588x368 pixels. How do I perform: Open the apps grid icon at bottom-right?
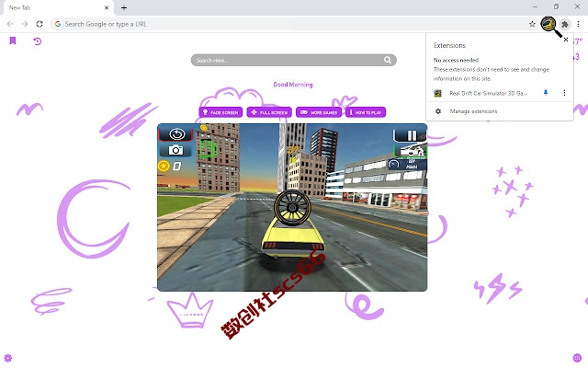[x=577, y=358]
